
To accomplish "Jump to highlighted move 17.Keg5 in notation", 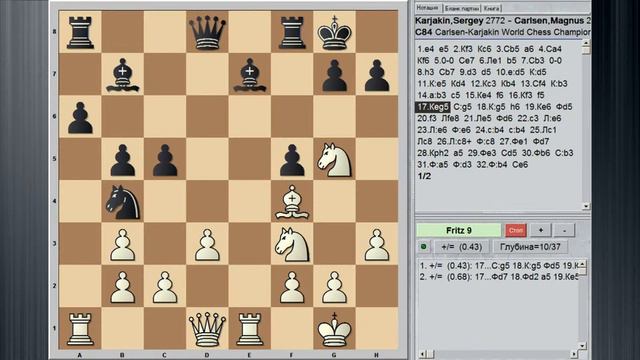I will coord(433,107).
